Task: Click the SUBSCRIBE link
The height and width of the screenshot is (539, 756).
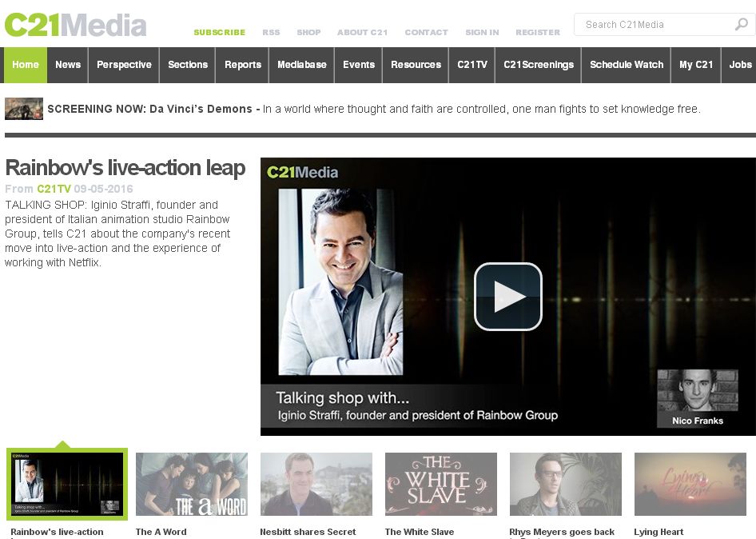Action: pyautogui.click(x=220, y=32)
